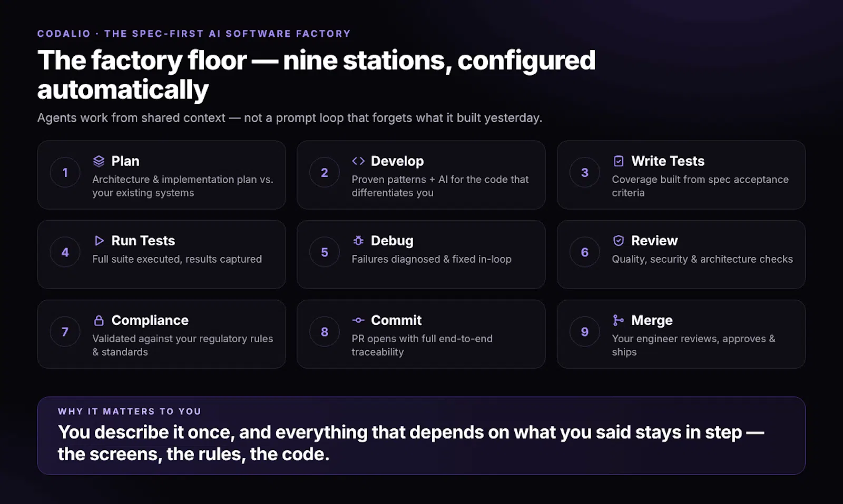This screenshot has width=843, height=504.
Task: Click the Review card description text
Action: pos(702,259)
